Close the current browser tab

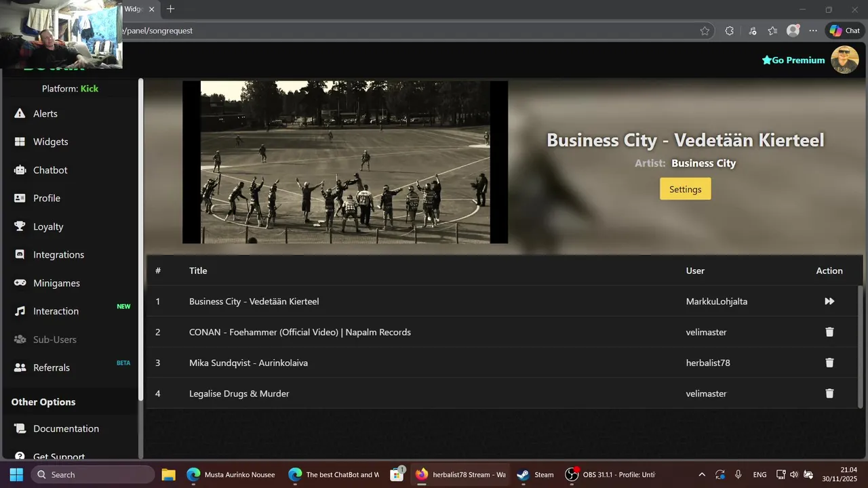[151, 9]
